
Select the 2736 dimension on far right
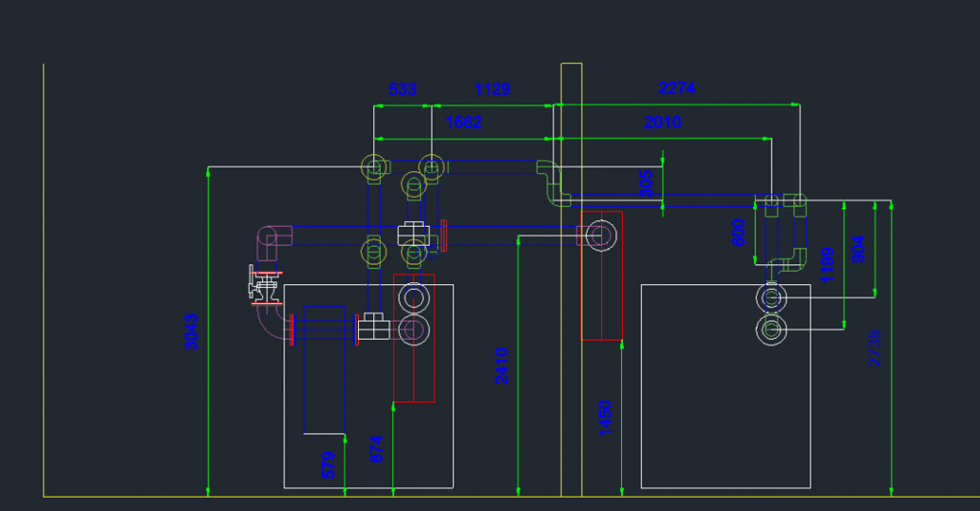873,347
